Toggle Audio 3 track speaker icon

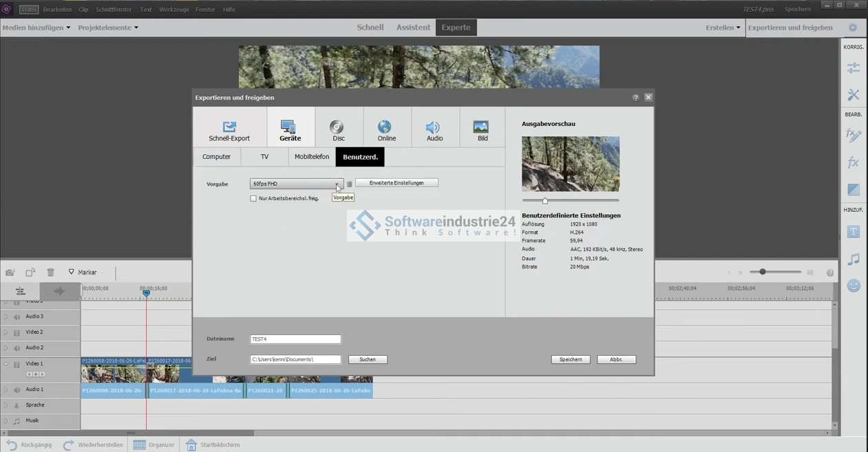(17, 317)
